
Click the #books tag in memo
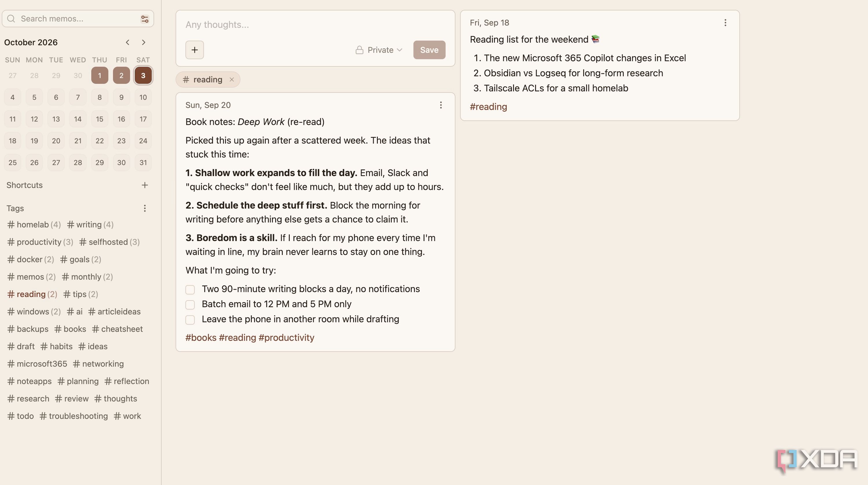click(x=201, y=338)
